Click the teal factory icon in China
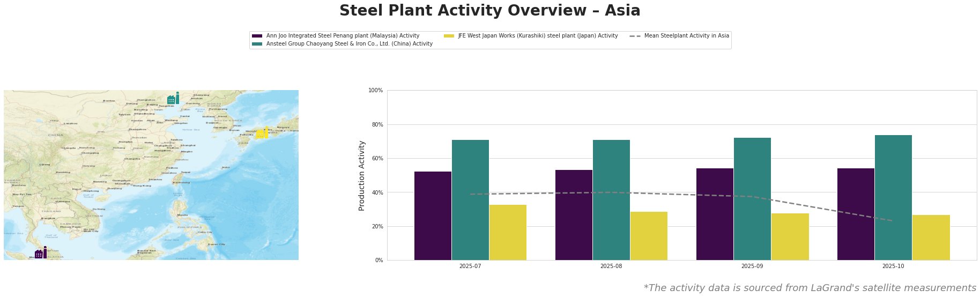 pyautogui.click(x=173, y=99)
